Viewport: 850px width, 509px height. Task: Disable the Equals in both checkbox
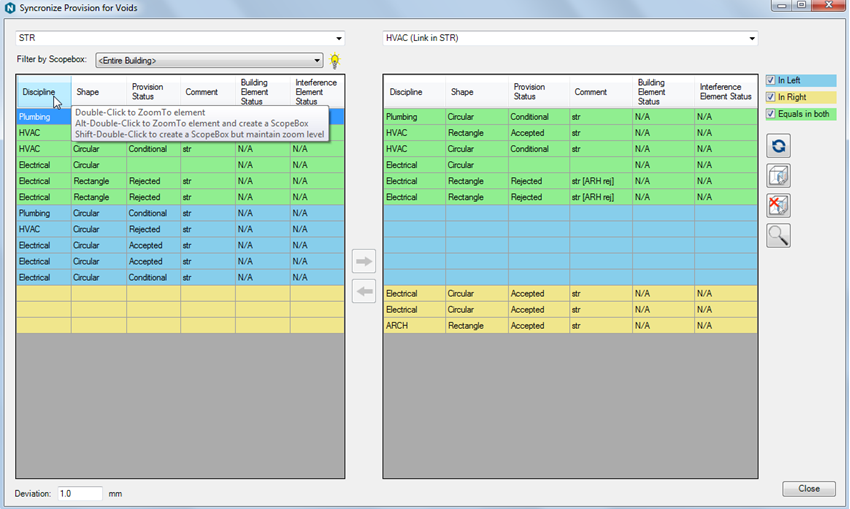tap(771, 114)
